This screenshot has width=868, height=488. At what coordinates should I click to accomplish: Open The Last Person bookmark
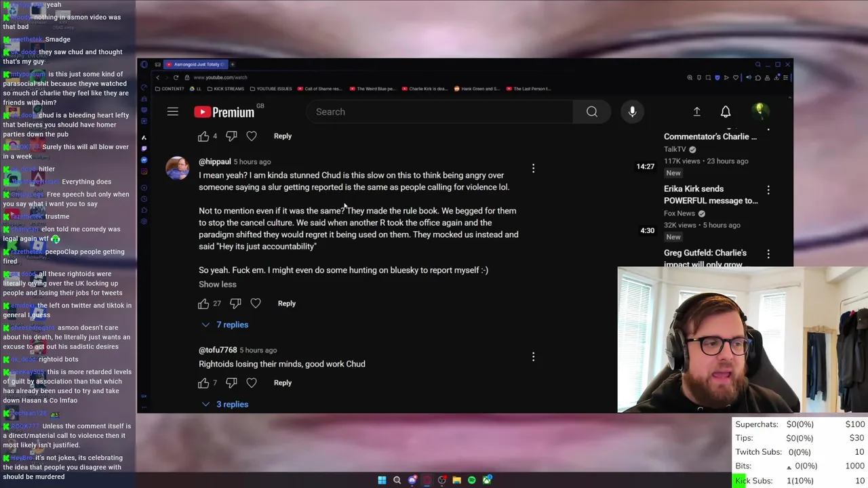click(529, 89)
